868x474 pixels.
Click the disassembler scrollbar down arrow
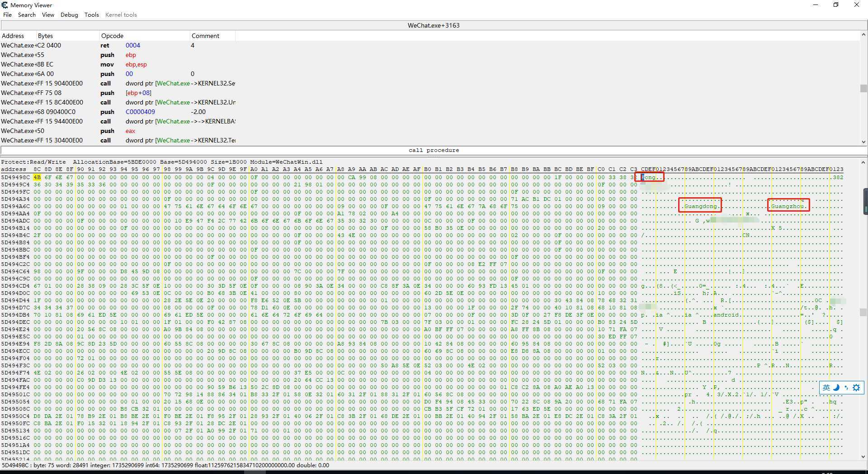[x=863, y=142]
